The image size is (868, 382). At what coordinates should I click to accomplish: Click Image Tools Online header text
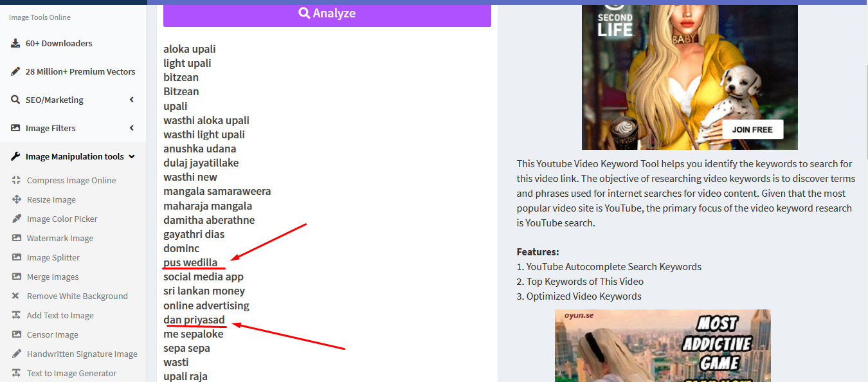40,17
